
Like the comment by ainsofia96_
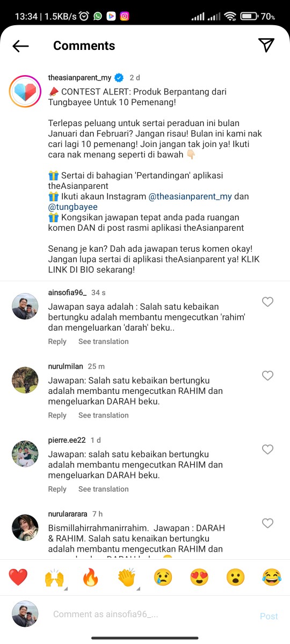pos(267,302)
